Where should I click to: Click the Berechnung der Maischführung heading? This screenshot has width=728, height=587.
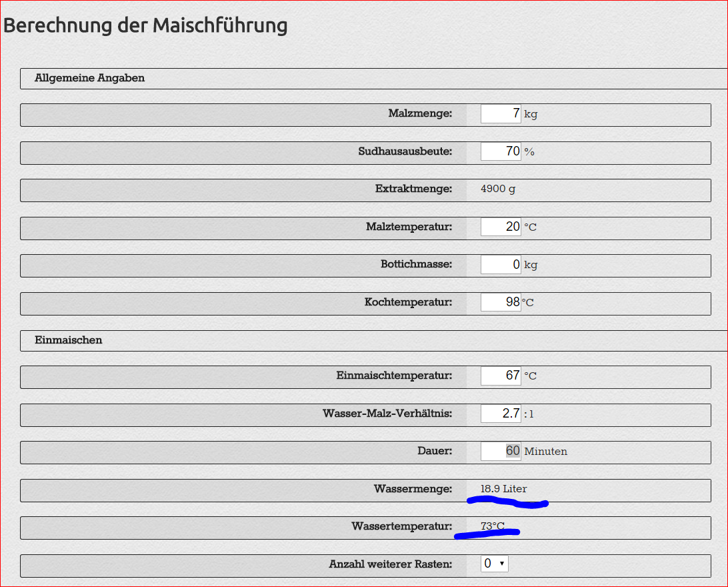(x=146, y=25)
